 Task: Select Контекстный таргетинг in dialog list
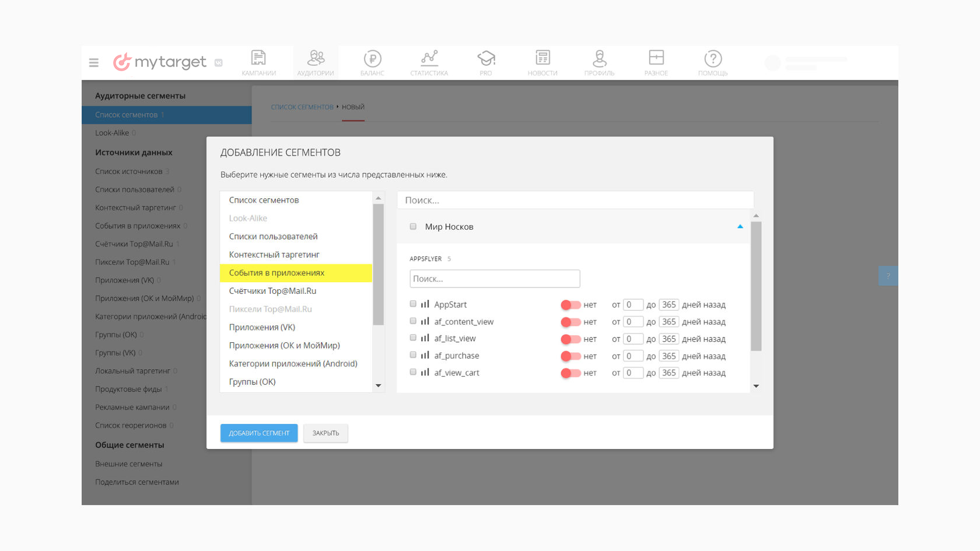296,254
